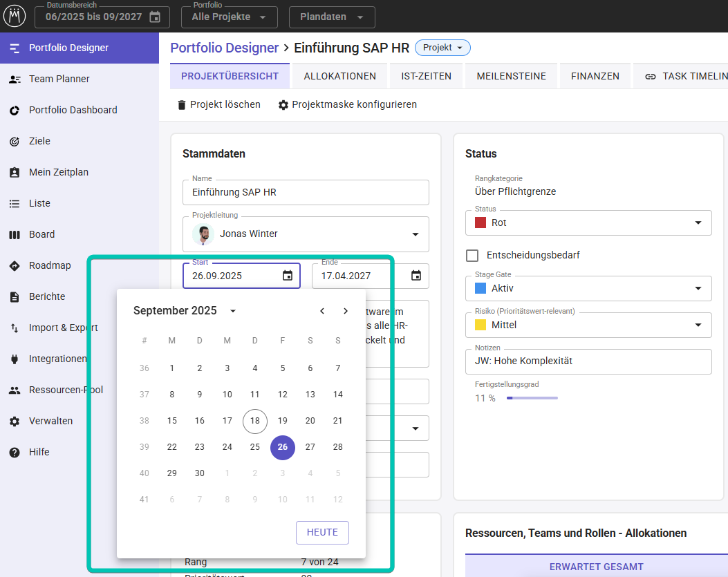
Task: Click the Projekt löschen trash icon
Action: click(182, 105)
